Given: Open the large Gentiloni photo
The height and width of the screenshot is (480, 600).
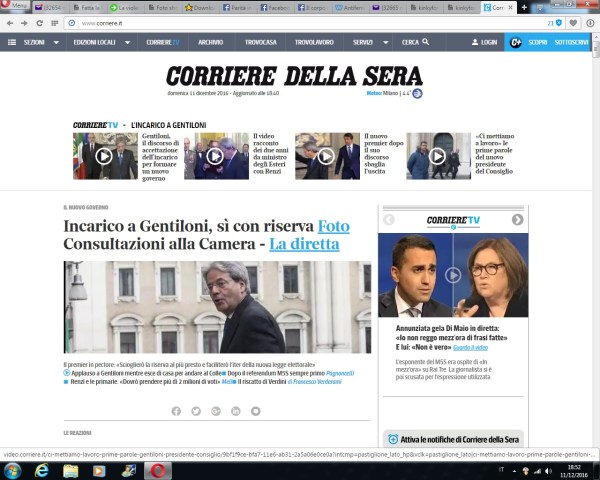Looking at the screenshot, I should pos(217,307).
